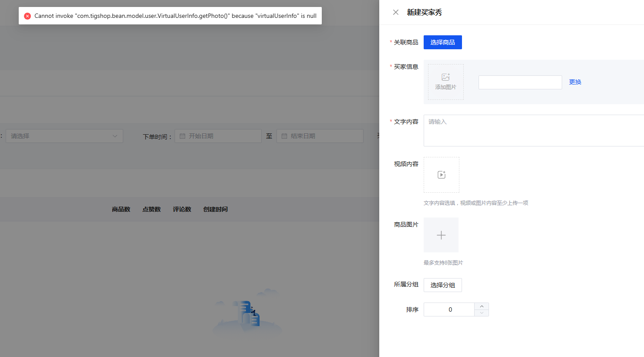
Task: Click into the 文字内容 text area
Action: tap(533, 130)
